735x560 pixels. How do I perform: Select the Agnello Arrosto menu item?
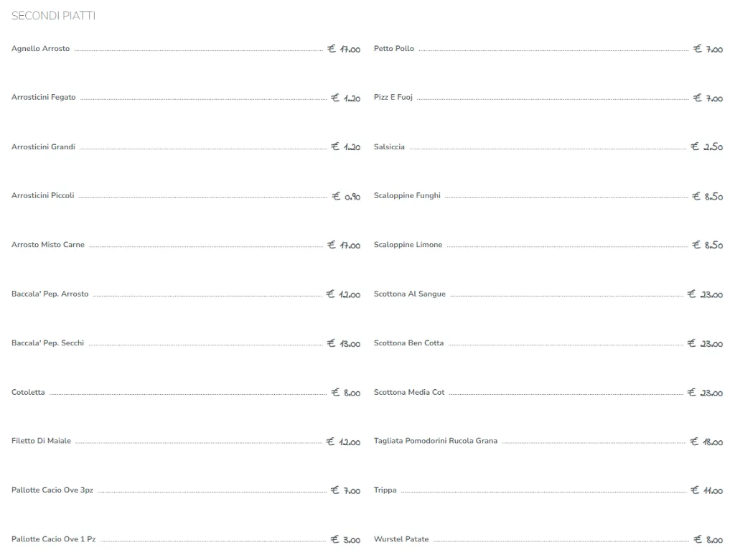click(x=41, y=49)
